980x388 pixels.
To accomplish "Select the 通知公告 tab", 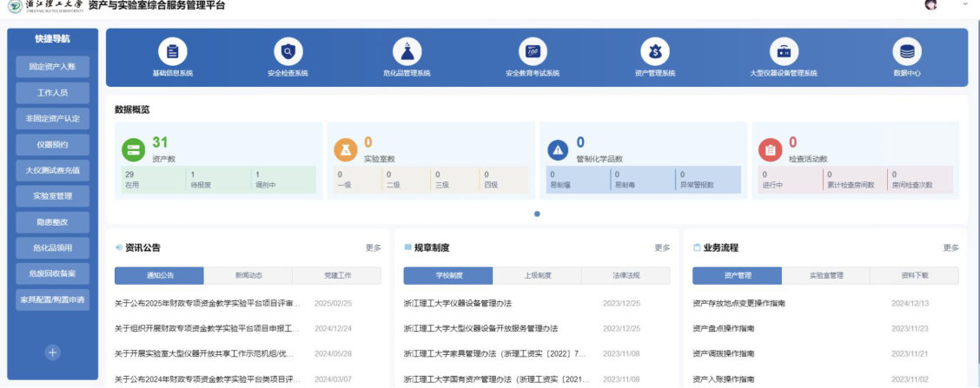I will 159,275.
